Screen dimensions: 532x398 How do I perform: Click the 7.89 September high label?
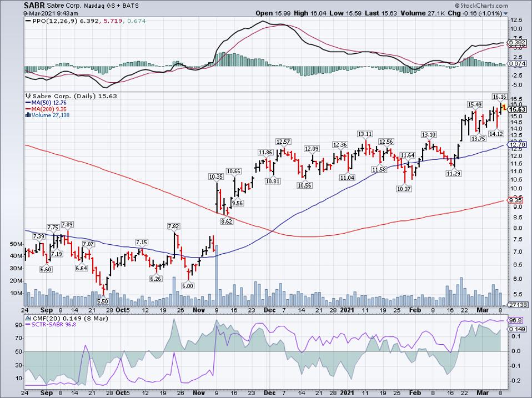pyautogui.click(x=67, y=224)
